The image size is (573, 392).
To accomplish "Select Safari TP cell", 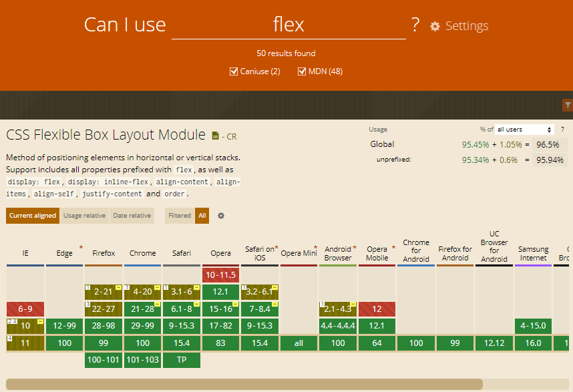I will pos(182,360).
